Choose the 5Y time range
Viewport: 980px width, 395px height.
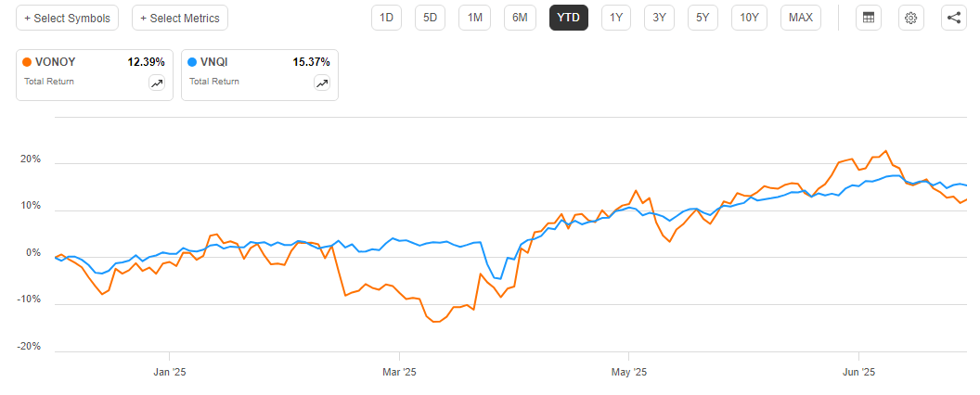pyautogui.click(x=703, y=18)
